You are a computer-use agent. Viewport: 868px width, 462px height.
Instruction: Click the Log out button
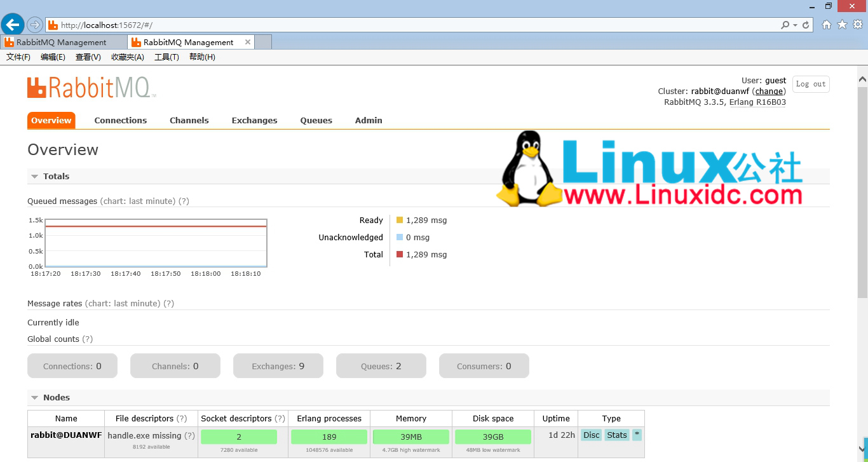[811, 84]
